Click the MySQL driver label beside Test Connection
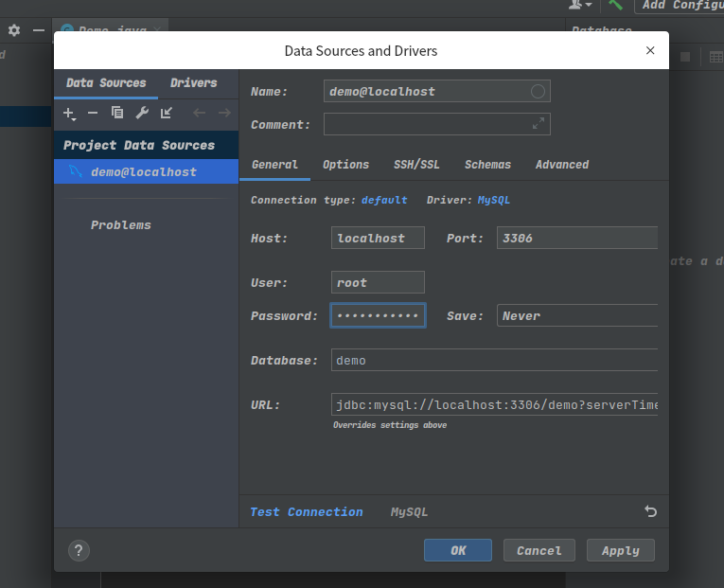The image size is (724, 588). (409, 512)
